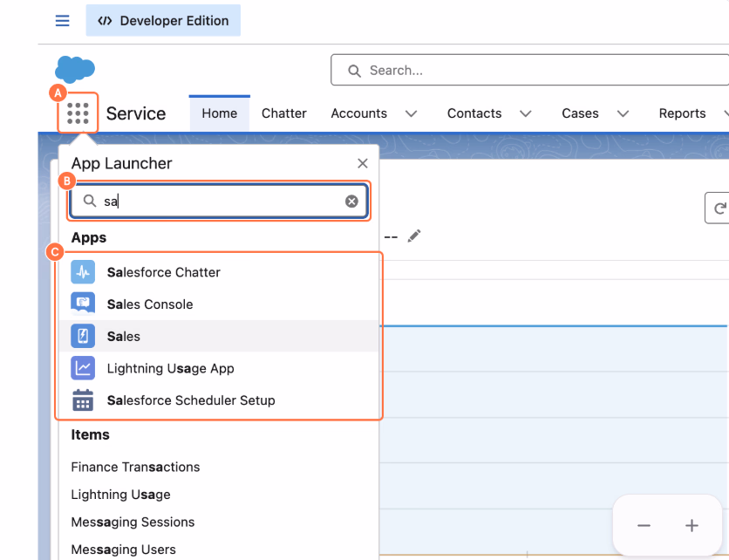729x560 pixels.
Task: Focus the global Search field
Action: click(x=530, y=71)
